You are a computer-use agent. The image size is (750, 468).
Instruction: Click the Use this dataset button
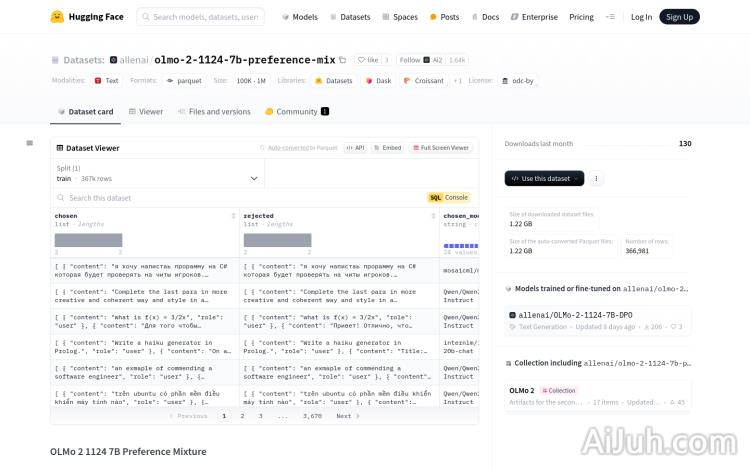(544, 178)
